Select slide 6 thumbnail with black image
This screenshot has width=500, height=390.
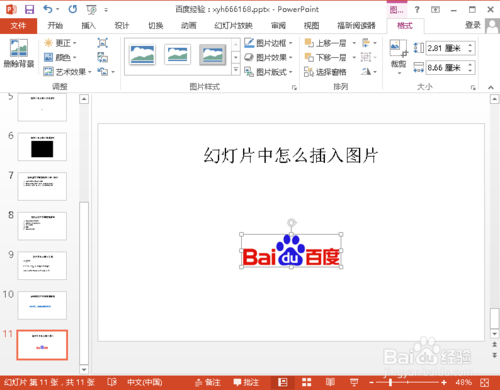[42, 147]
